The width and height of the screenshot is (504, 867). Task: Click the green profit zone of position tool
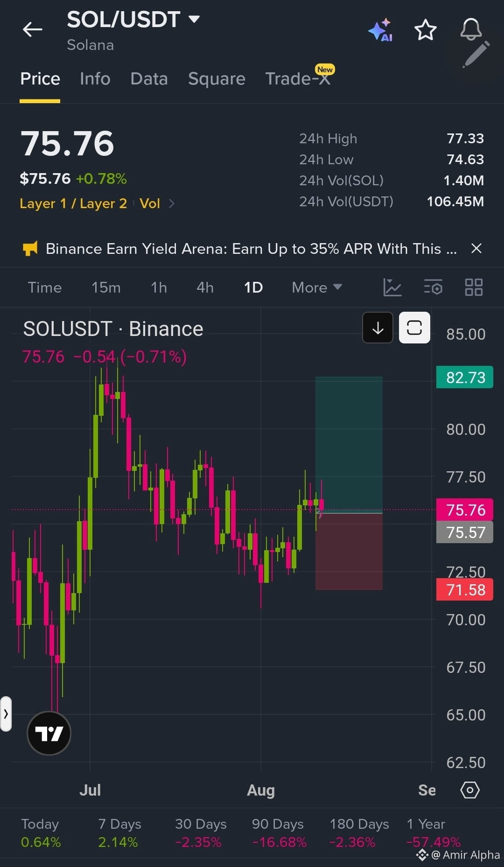pos(349,445)
